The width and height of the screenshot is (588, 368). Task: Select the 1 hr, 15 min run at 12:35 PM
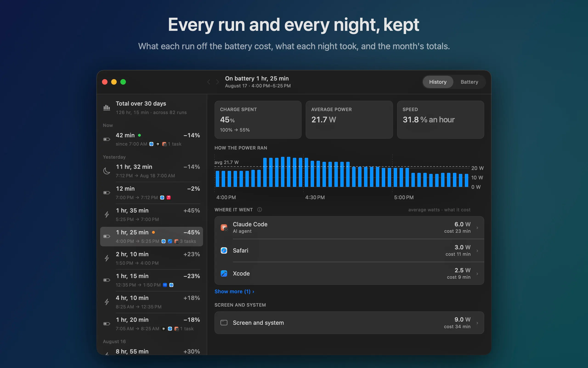(151, 280)
